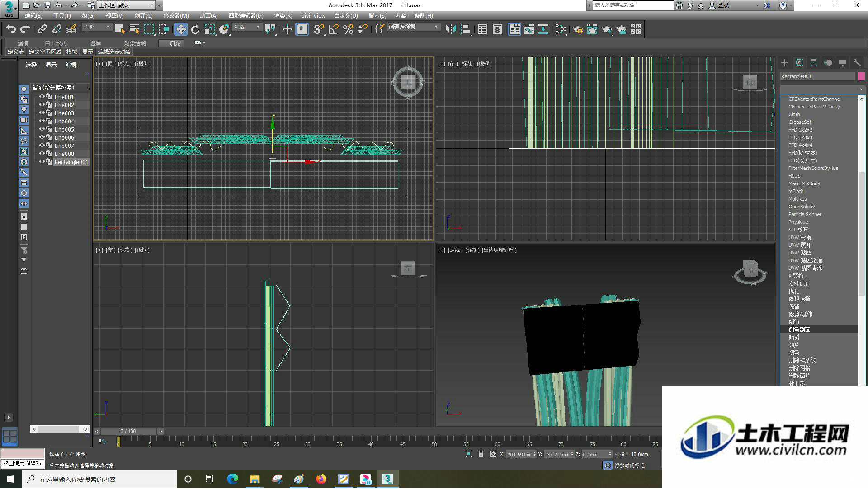Screen dimensions: 868x489
Task: Activate the Select and Scale tool
Action: 210,29
